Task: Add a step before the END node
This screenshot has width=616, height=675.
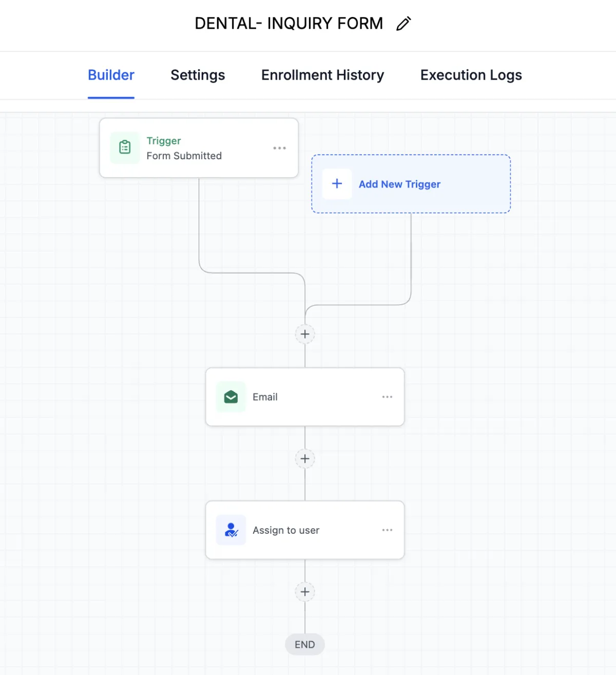Action: point(305,592)
